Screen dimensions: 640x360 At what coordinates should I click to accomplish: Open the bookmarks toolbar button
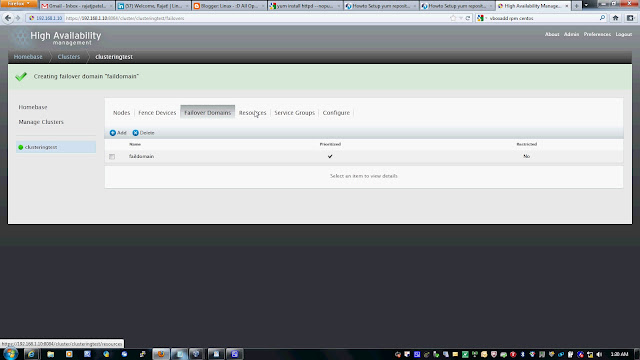tap(630, 18)
